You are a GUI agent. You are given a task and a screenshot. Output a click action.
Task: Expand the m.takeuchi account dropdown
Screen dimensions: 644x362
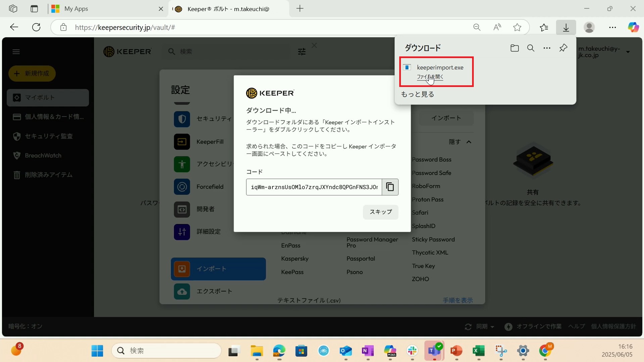coord(628,52)
